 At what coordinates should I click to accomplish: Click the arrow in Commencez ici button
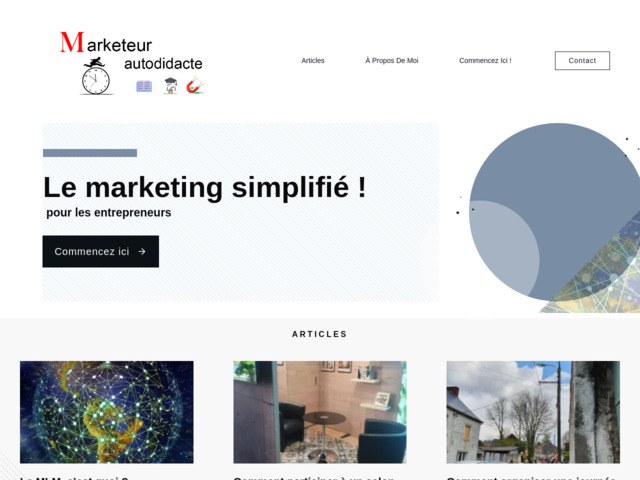pyautogui.click(x=142, y=251)
